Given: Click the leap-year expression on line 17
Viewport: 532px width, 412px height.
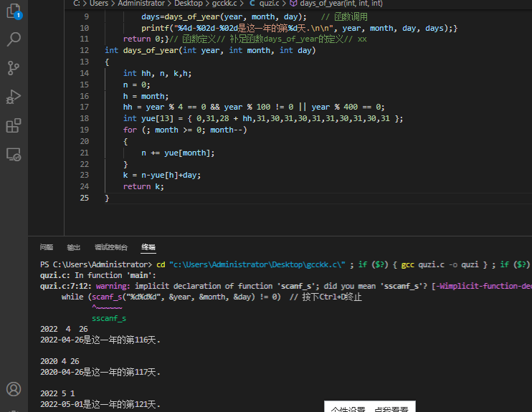Looking at the screenshot, I should 254,107.
